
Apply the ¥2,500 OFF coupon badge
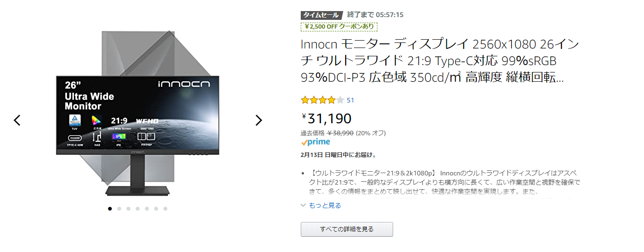pyautogui.click(x=340, y=27)
